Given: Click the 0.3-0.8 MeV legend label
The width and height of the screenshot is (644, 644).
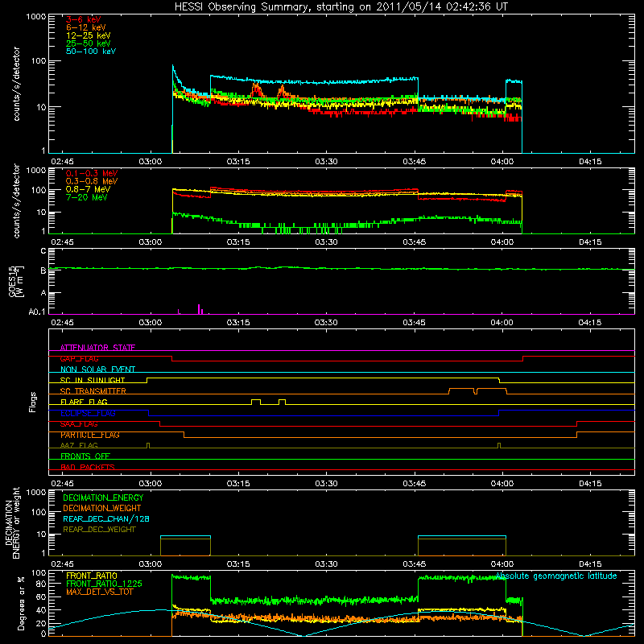Looking at the screenshot, I should point(92,181).
